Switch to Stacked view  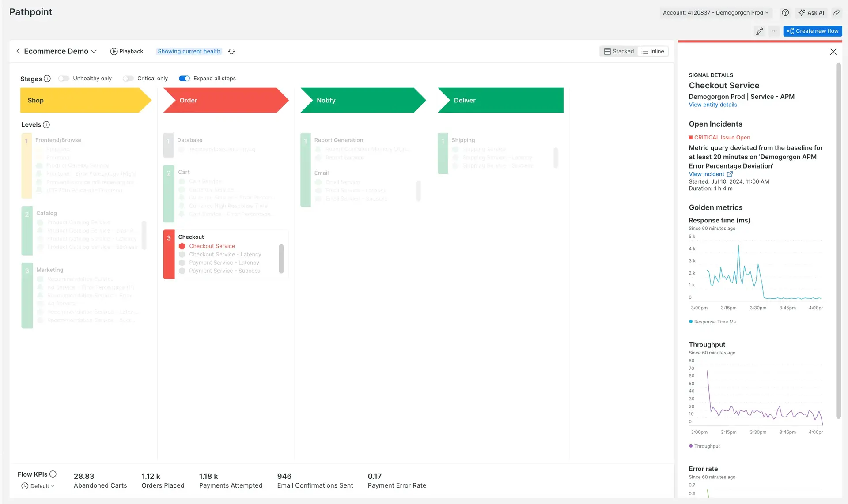(x=619, y=51)
